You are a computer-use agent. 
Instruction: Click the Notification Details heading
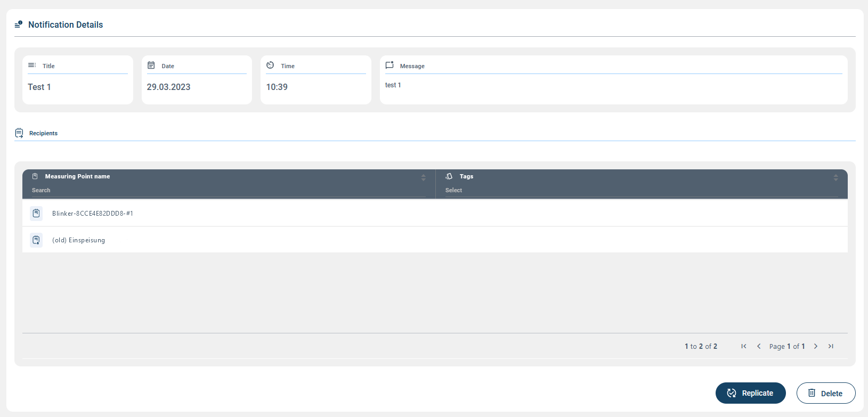[x=66, y=24]
